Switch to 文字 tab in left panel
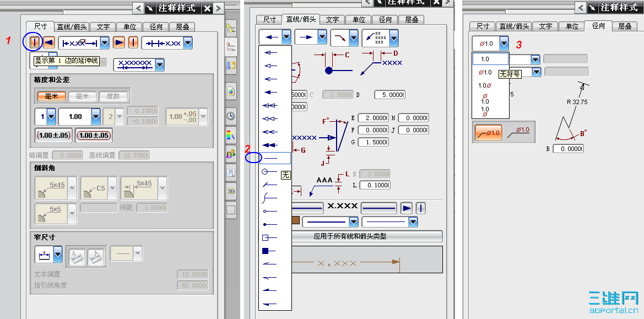 click(x=103, y=26)
